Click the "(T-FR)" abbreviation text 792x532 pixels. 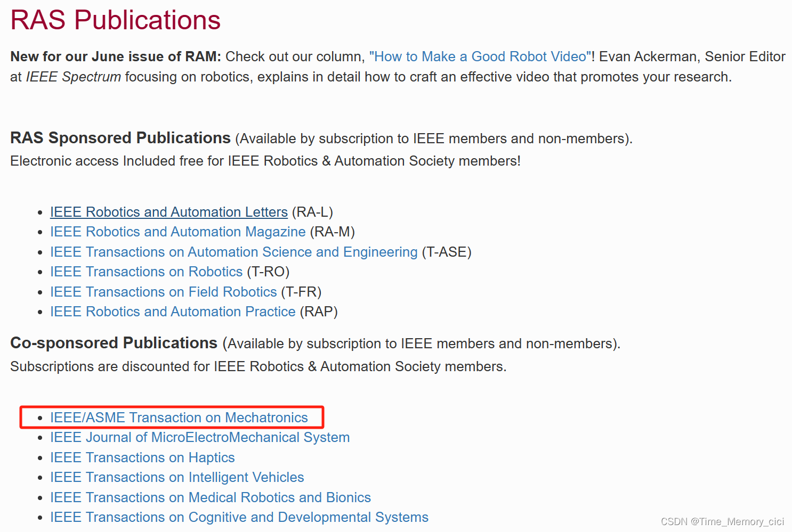pyautogui.click(x=301, y=292)
